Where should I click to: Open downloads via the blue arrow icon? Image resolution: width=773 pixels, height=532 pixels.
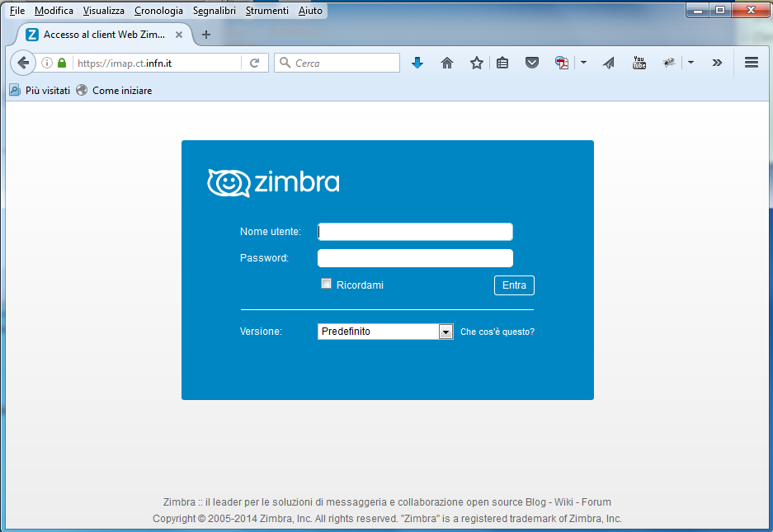[x=417, y=63]
